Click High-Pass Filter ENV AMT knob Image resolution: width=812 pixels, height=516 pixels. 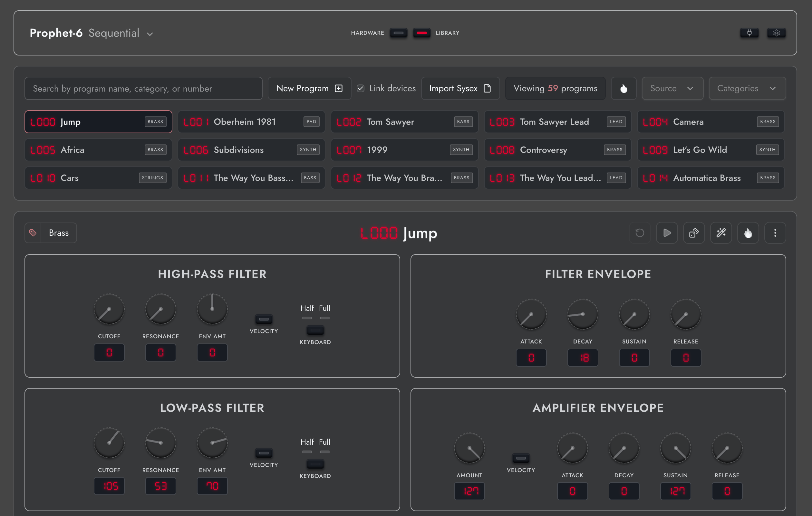[212, 309]
